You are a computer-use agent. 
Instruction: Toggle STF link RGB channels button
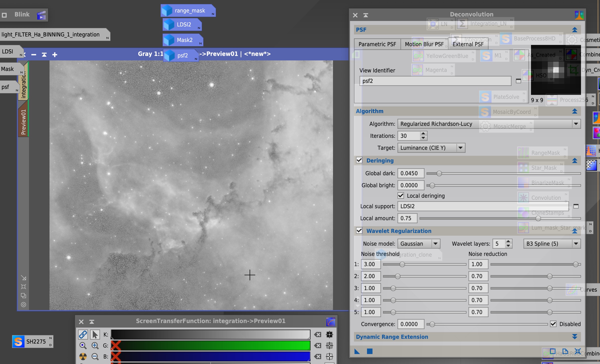click(x=83, y=335)
